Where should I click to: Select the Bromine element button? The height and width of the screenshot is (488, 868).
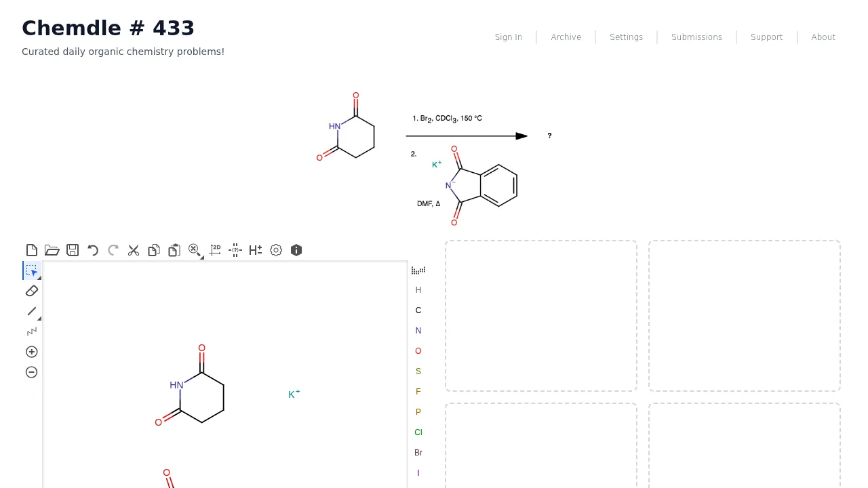click(418, 452)
